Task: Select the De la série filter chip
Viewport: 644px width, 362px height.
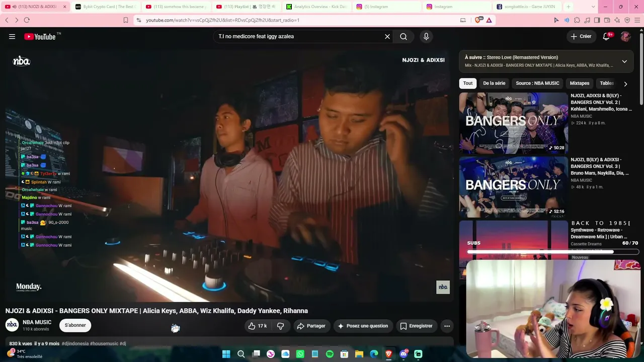Action: click(494, 83)
